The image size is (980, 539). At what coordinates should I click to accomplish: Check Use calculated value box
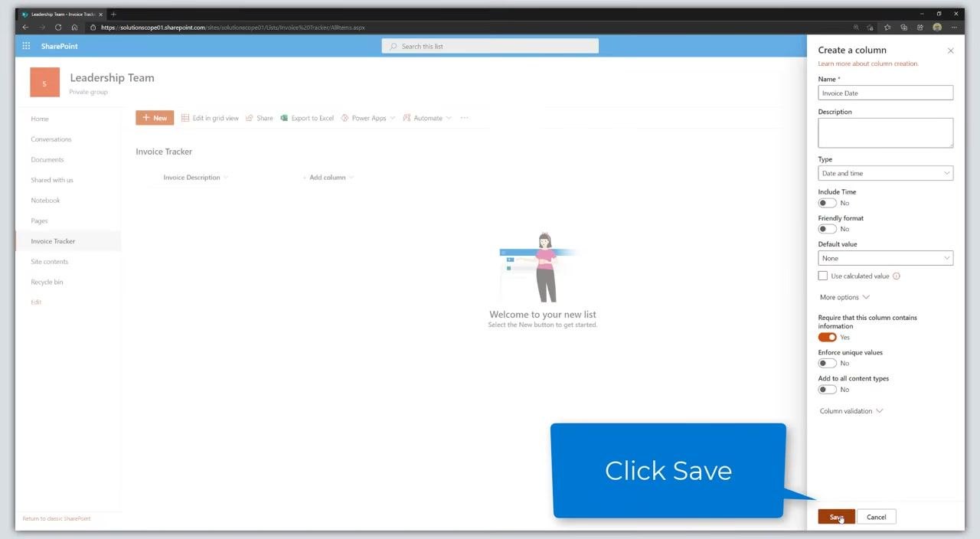[823, 276]
